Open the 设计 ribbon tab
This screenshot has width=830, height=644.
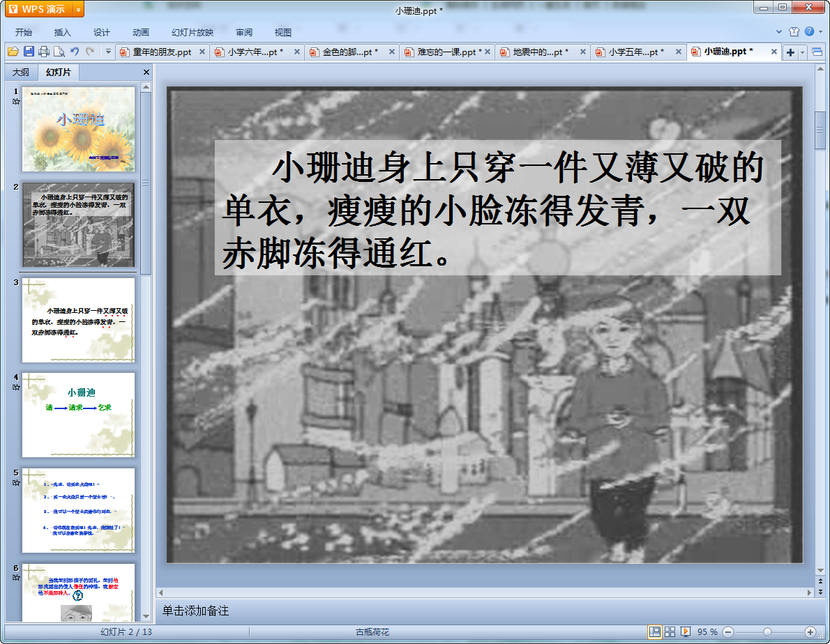(102, 32)
